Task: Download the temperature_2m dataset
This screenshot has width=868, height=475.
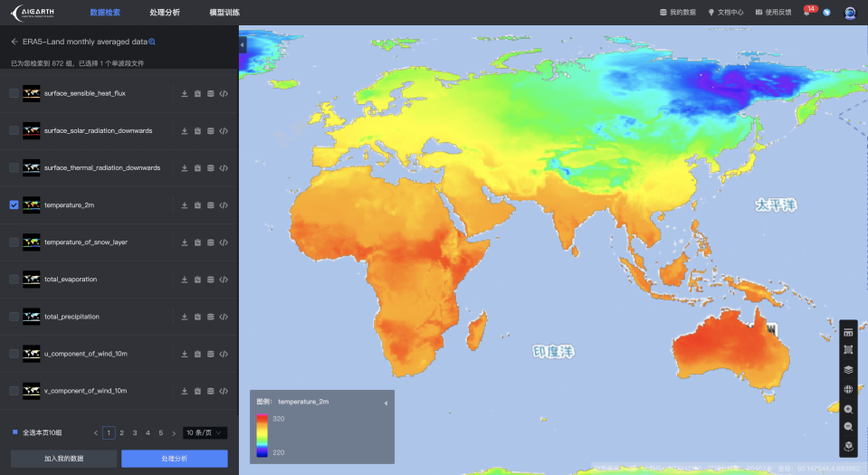Action: pyautogui.click(x=185, y=205)
